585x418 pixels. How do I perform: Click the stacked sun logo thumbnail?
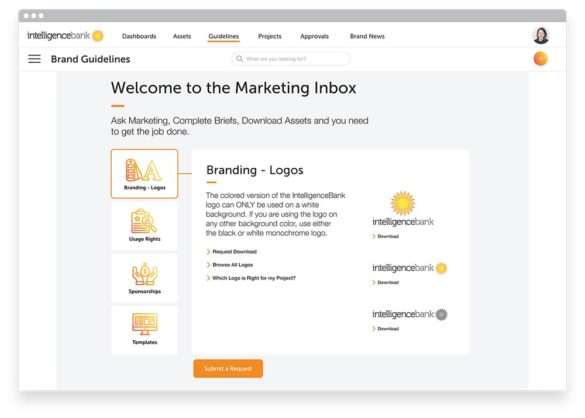click(x=403, y=209)
